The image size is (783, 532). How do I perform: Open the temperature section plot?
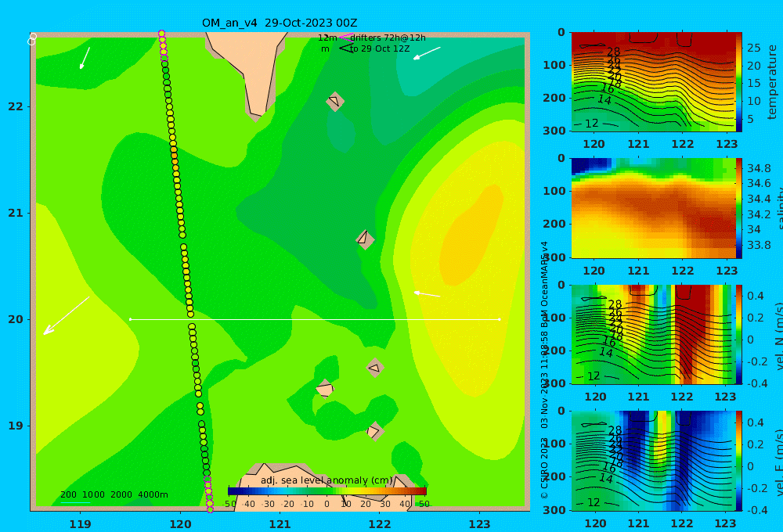(x=653, y=82)
